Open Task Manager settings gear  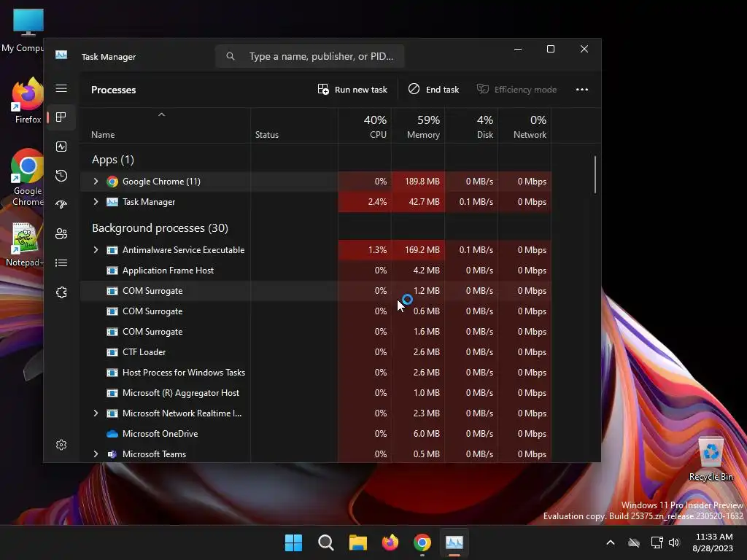pos(61,445)
